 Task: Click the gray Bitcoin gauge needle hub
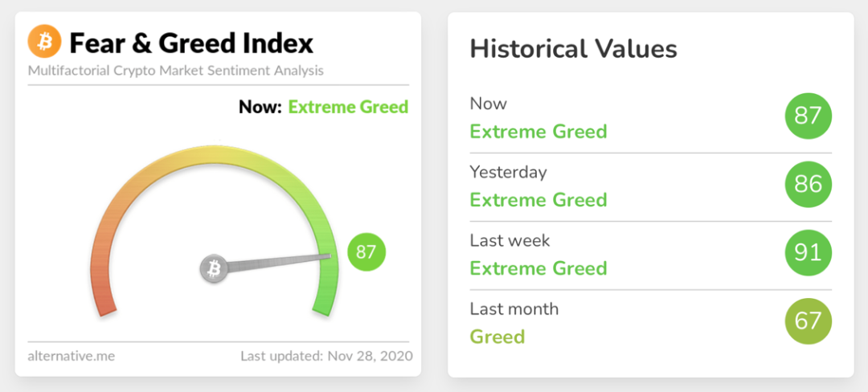tap(214, 269)
